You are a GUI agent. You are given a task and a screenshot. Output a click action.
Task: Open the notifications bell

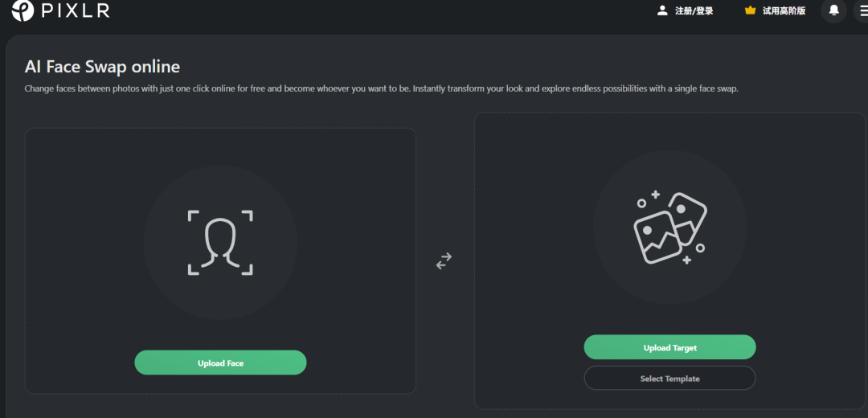833,10
